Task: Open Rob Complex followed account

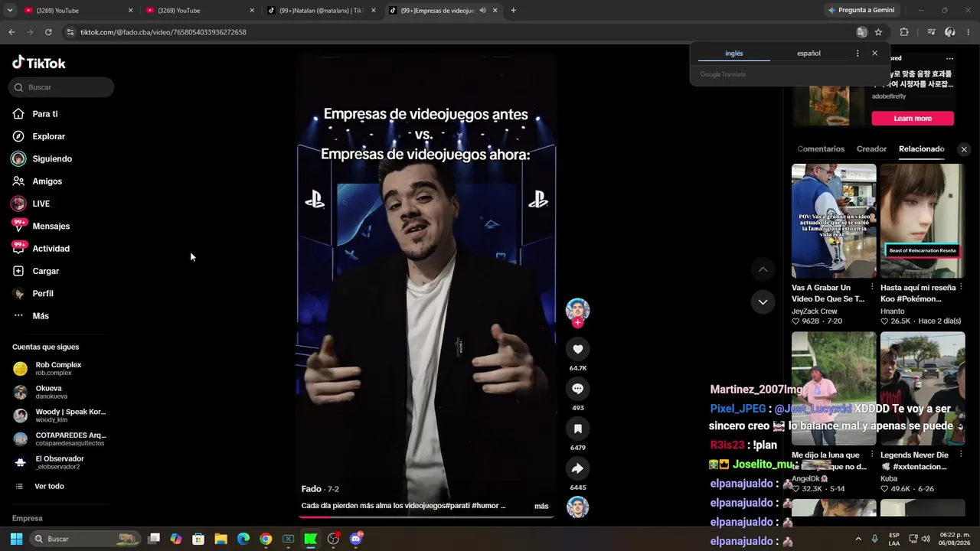Action: (57, 368)
